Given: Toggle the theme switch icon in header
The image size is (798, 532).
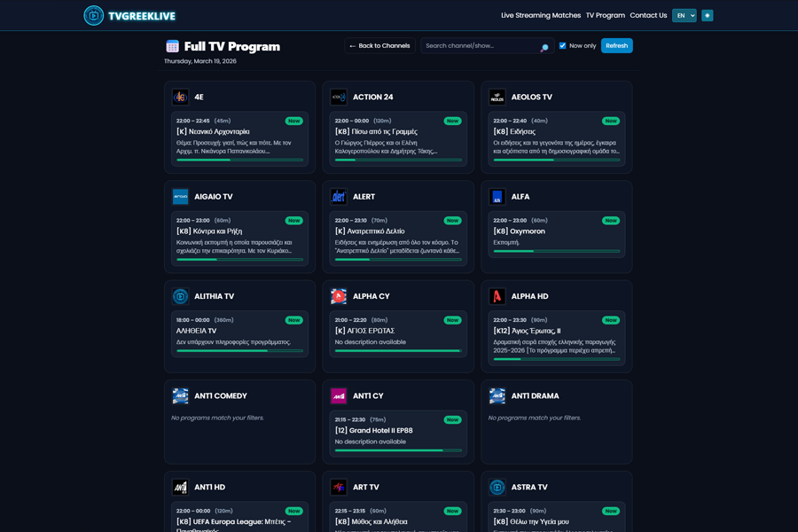Looking at the screenshot, I should (707, 16).
